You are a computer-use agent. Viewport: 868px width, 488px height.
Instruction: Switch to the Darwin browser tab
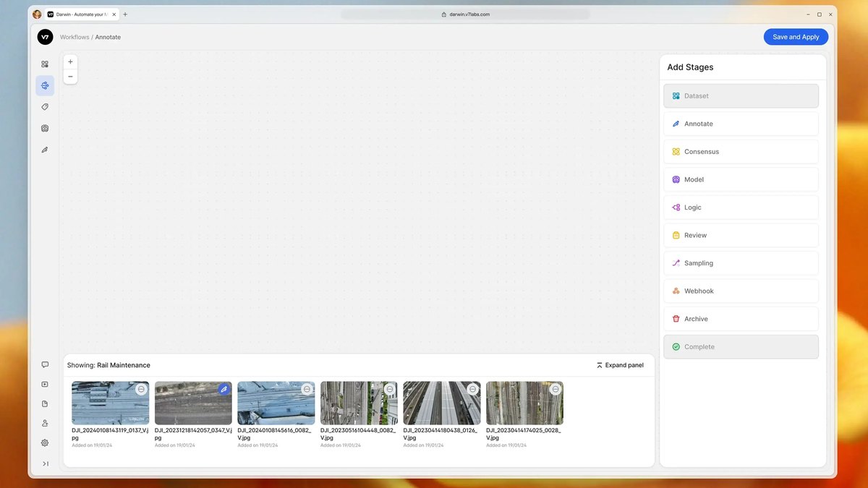81,14
